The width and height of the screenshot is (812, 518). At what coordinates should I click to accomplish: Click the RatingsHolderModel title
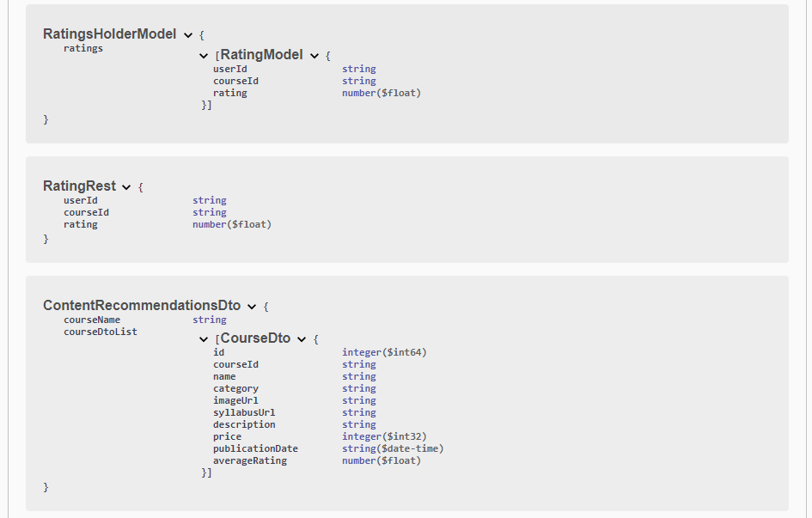(110, 34)
